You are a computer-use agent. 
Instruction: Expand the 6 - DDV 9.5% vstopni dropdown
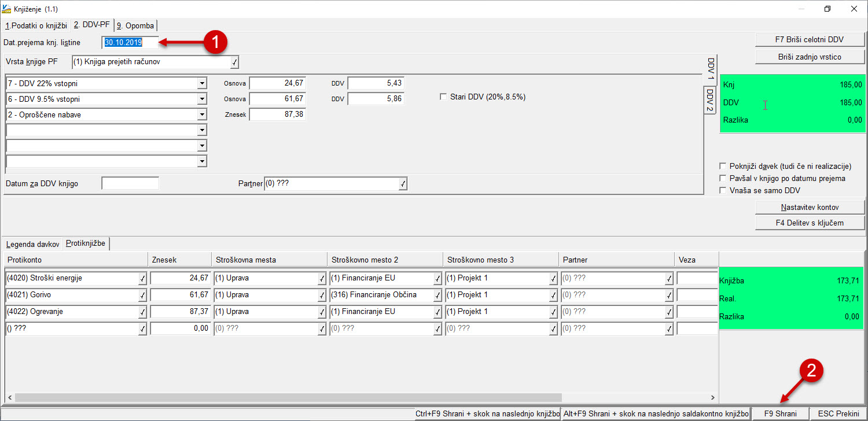point(201,99)
